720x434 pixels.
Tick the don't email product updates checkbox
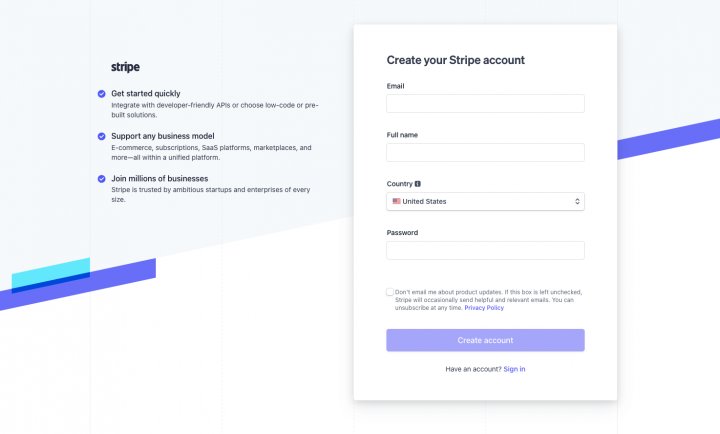tap(390, 292)
